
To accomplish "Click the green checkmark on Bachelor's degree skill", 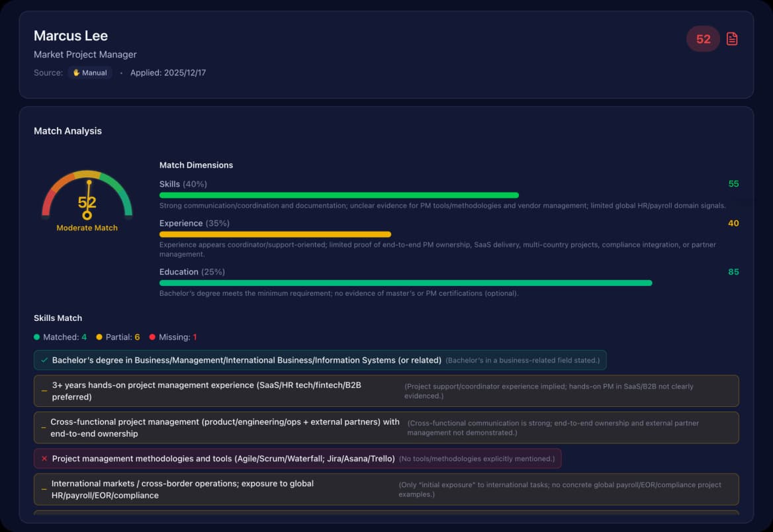I will point(43,360).
